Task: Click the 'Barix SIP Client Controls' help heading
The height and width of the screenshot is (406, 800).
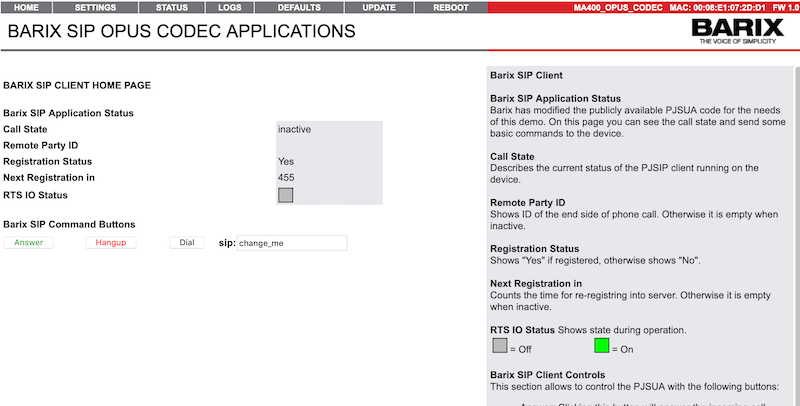Action: pos(547,375)
